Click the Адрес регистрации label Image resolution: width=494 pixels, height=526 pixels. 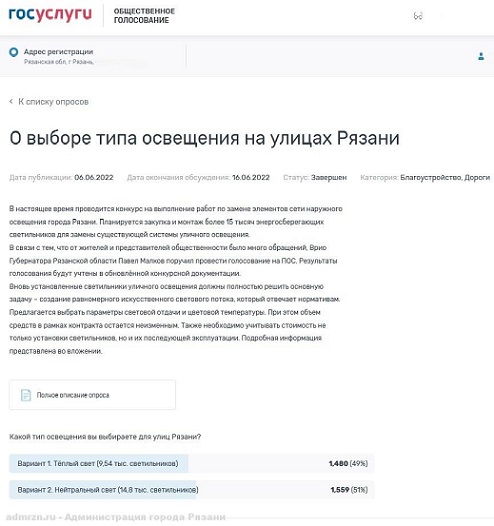pyautogui.click(x=58, y=52)
